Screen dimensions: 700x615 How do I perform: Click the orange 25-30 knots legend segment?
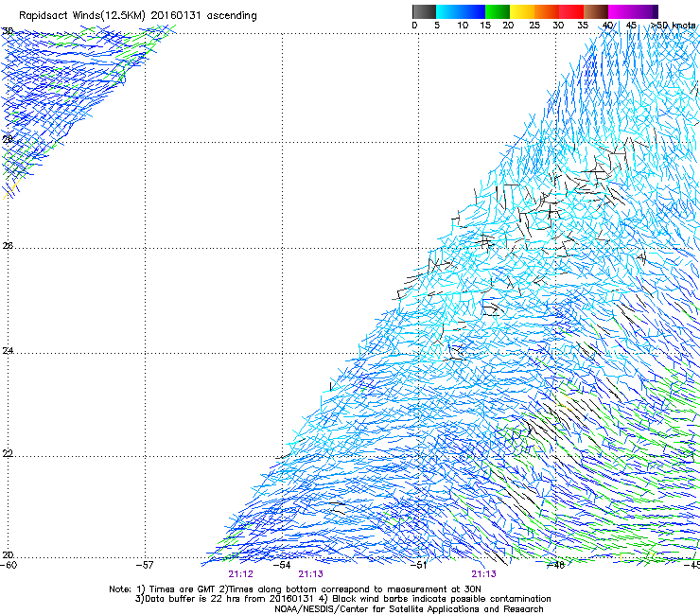pos(547,11)
